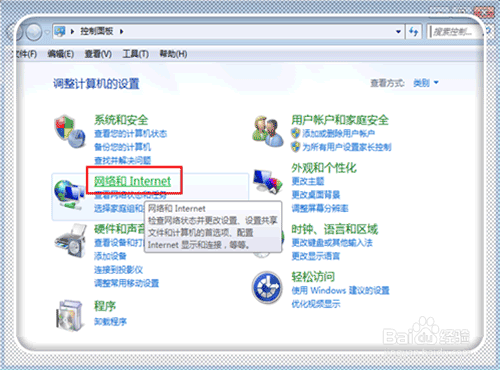Click 调整常用移动设置 link
Image resolution: width=500 pixels, height=370 pixels.
(126, 283)
